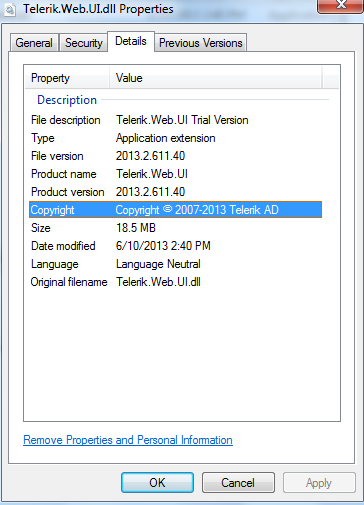
Task: Select the Product name row
Action: tap(175, 174)
